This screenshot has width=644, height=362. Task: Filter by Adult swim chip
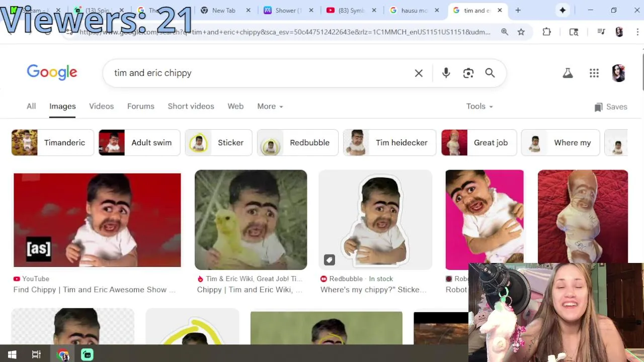click(139, 143)
